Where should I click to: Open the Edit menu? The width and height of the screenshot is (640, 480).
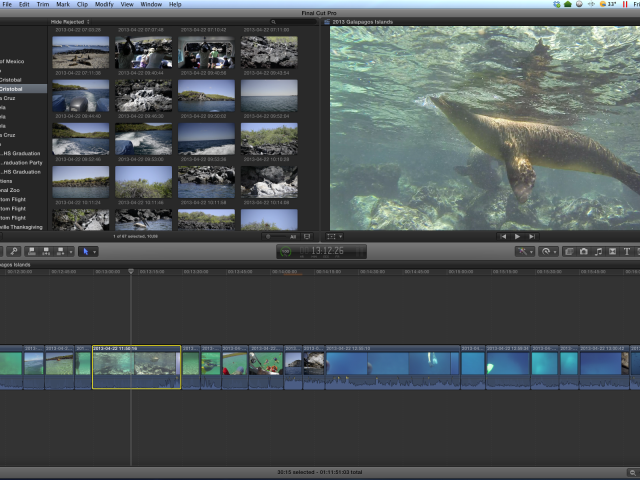[x=24, y=4]
